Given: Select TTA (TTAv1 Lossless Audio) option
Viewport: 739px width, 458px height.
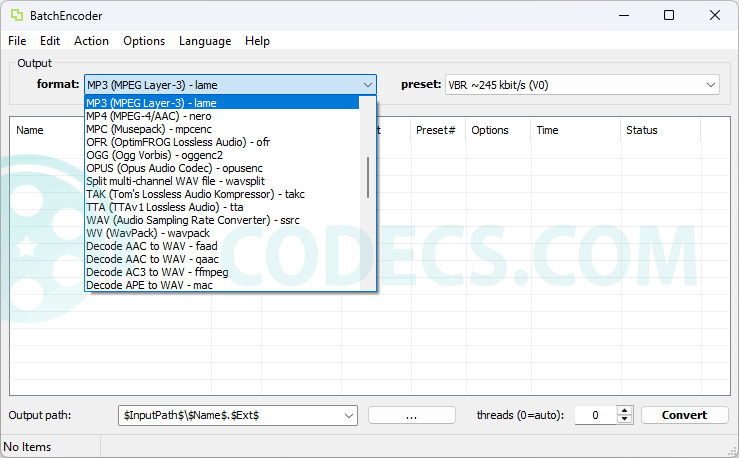Looking at the screenshot, I should tap(222, 207).
